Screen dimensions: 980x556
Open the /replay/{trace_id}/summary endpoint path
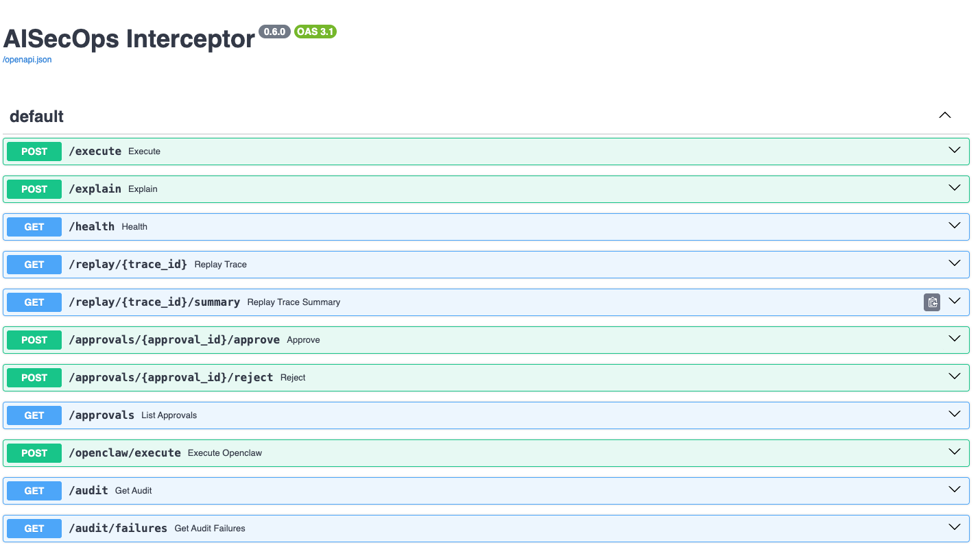click(x=154, y=302)
